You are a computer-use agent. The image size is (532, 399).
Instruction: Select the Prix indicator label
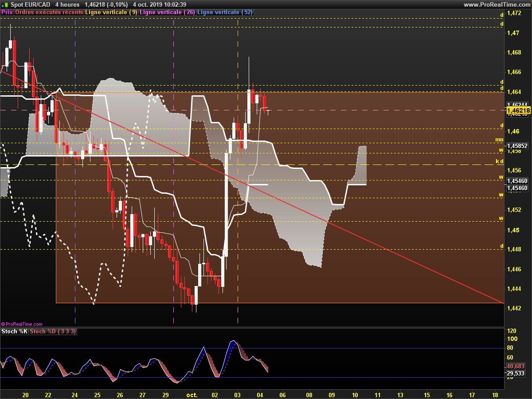coord(7,12)
